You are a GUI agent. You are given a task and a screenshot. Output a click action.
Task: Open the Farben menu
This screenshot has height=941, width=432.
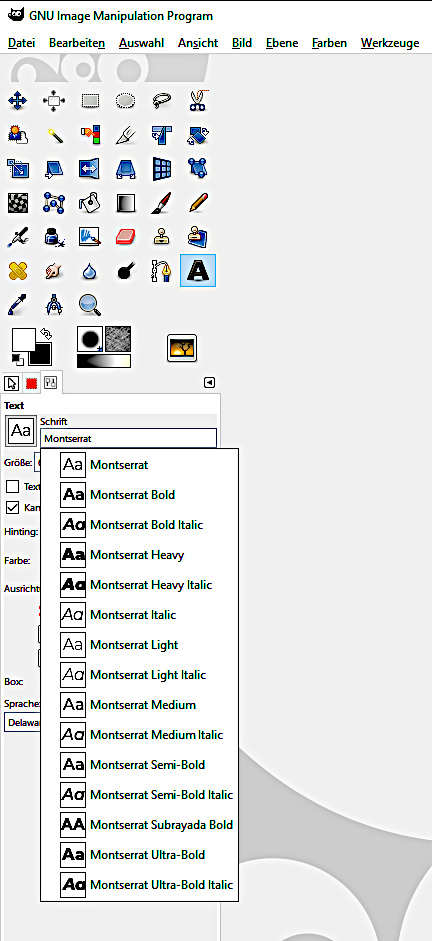(329, 43)
